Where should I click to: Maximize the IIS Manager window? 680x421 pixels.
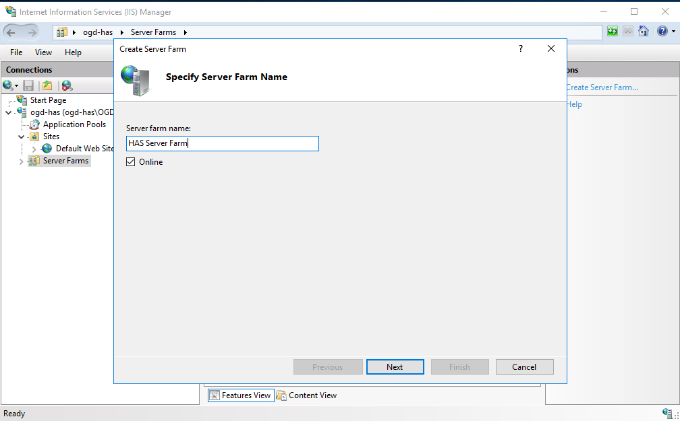point(634,11)
